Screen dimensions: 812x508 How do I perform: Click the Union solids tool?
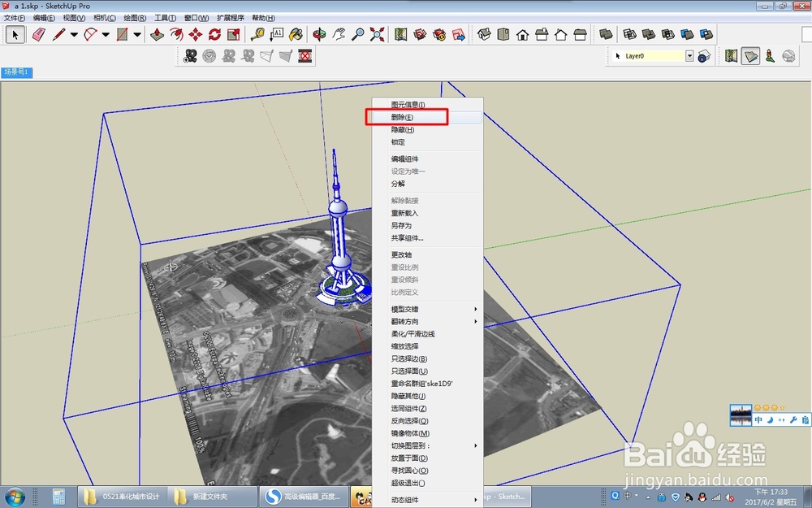[x=649, y=35]
